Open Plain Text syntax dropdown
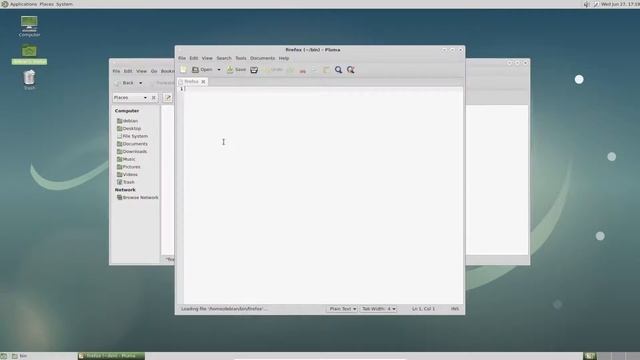 (x=342, y=309)
